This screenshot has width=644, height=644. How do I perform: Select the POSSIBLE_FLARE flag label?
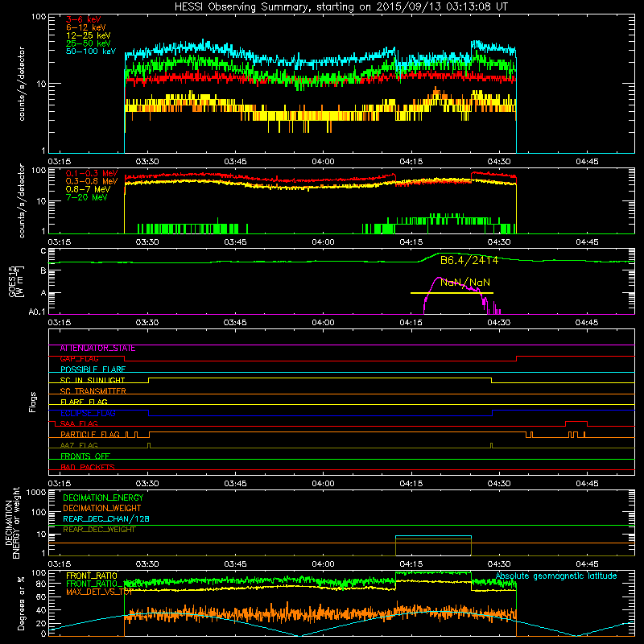click(x=93, y=369)
